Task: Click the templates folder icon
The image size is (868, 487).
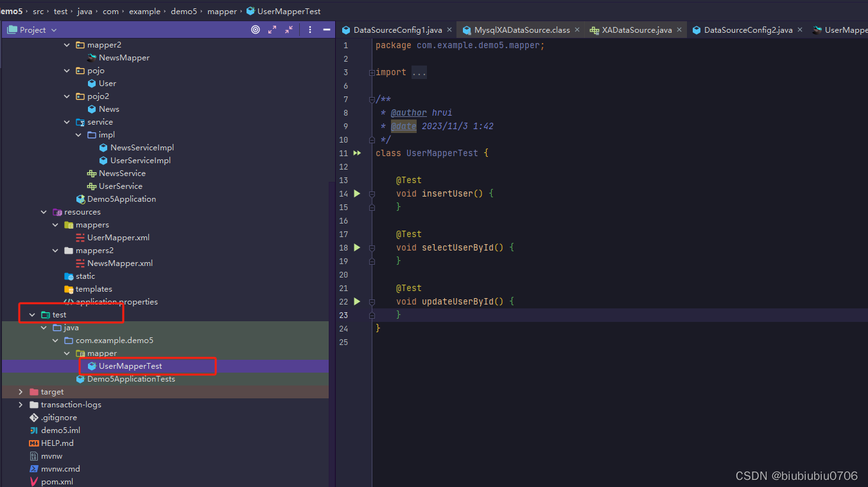Action: coord(69,289)
